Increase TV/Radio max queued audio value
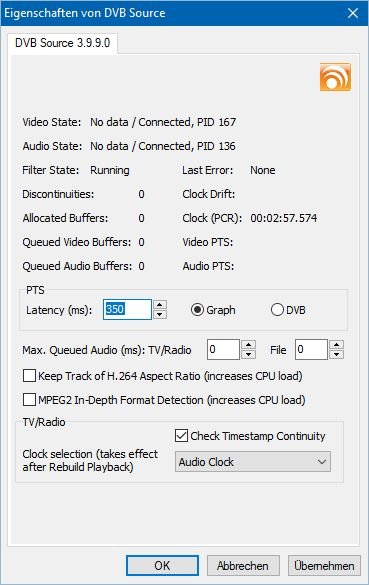 point(248,344)
